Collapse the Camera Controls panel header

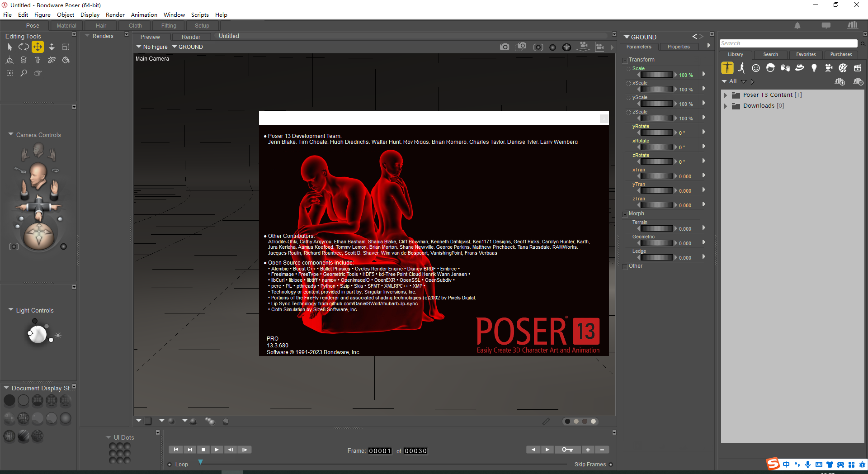point(11,134)
